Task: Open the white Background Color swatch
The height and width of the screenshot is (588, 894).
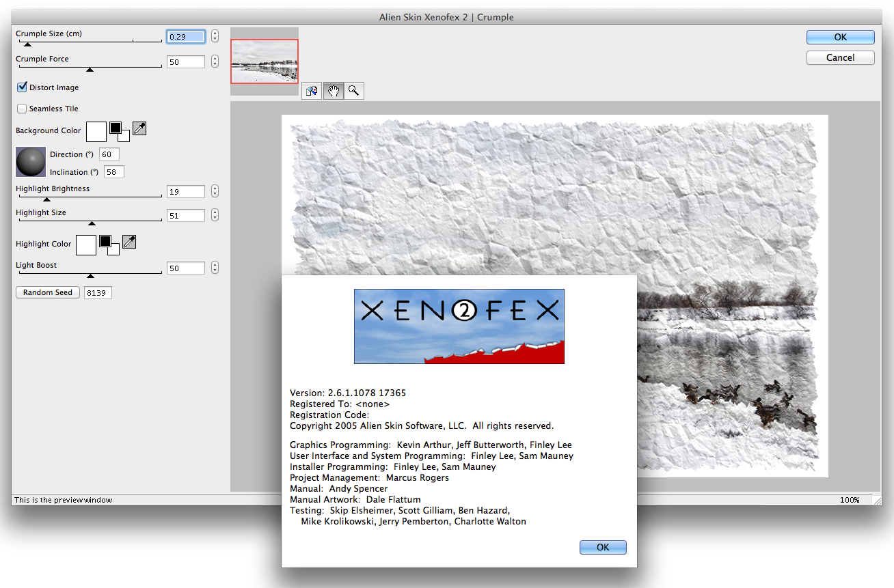Action: pyautogui.click(x=96, y=130)
